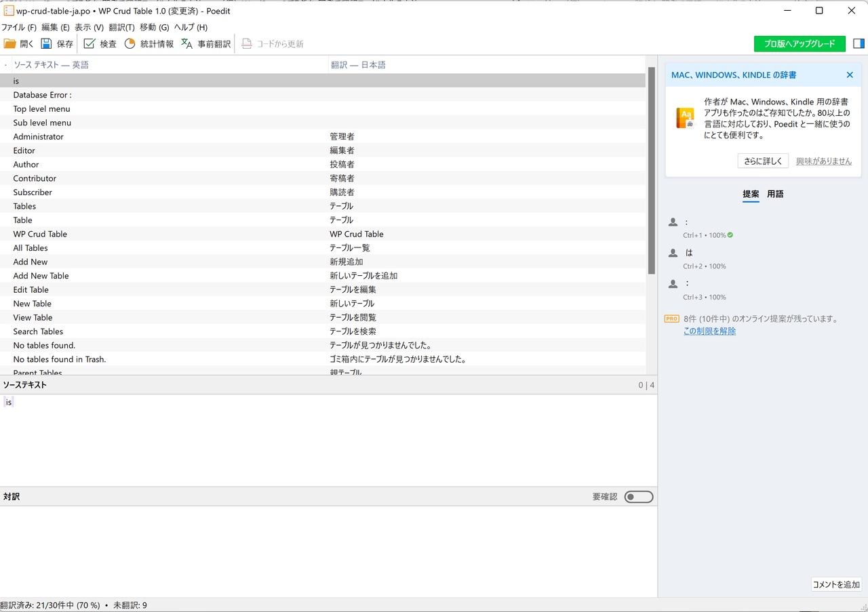Click the orange dictionary app icon
Image resolution: width=868 pixels, height=612 pixels.
point(686,118)
